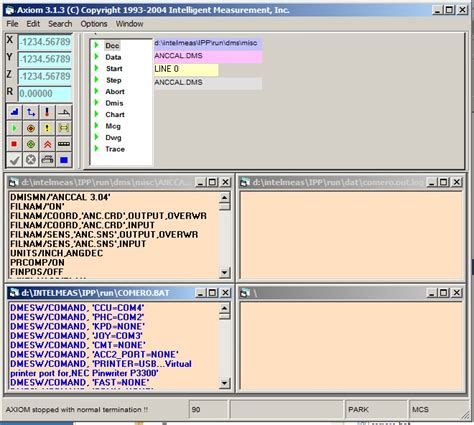Open the Options menu

[x=94, y=24]
